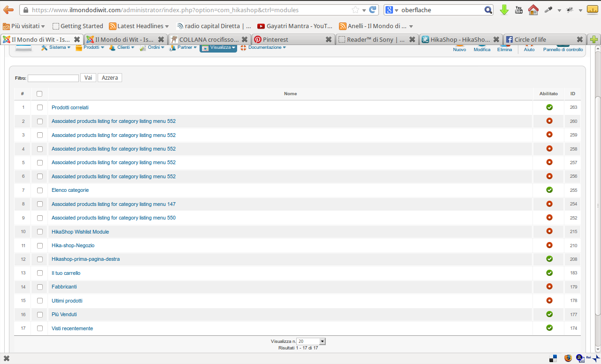Disable the Elenco categorie module status icon

[x=549, y=190]
